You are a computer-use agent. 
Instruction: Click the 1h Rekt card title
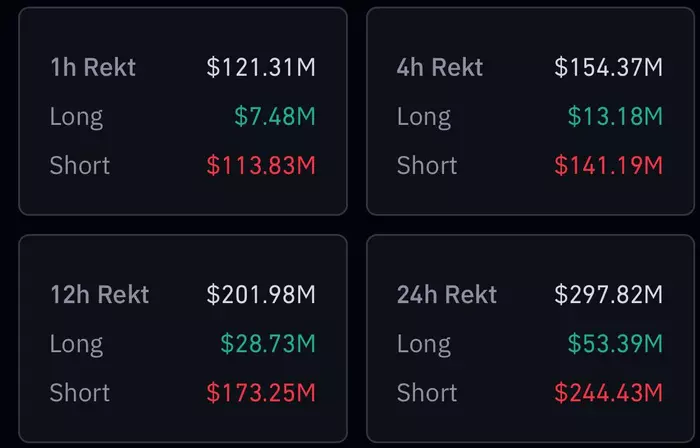click(93, 68)
